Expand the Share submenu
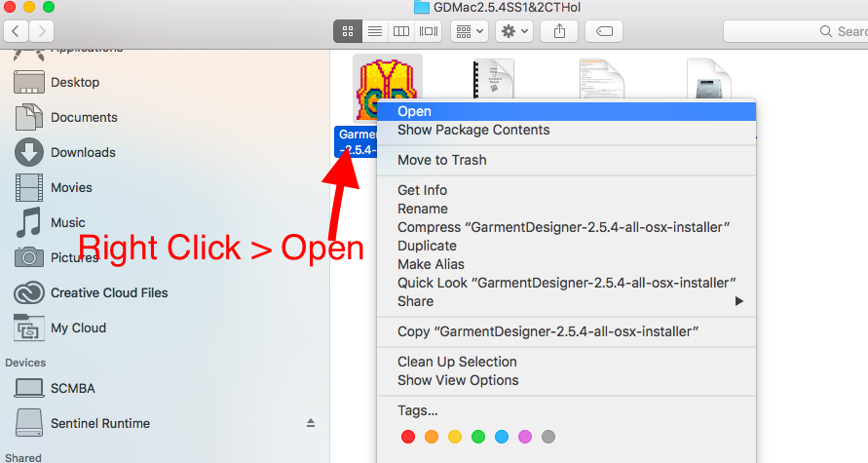The image size is (868, 463). pyautogui.click(x=566, y=301)
